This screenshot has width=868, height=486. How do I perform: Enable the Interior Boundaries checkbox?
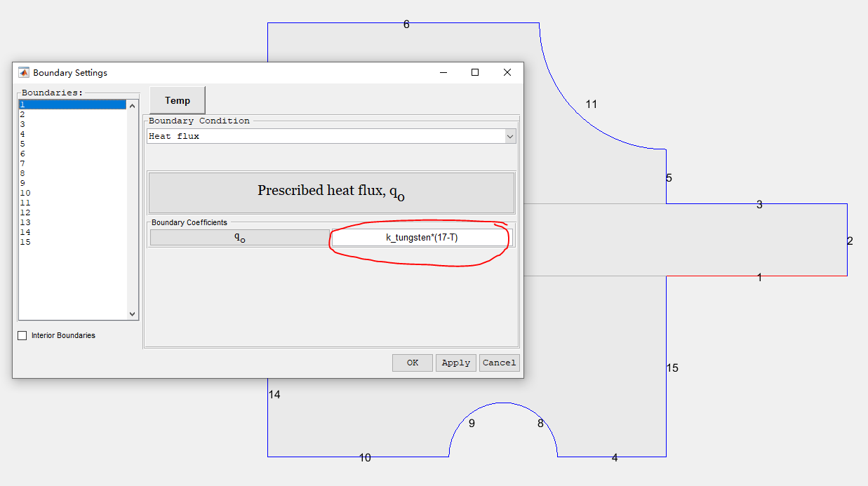tap(22, 335)
